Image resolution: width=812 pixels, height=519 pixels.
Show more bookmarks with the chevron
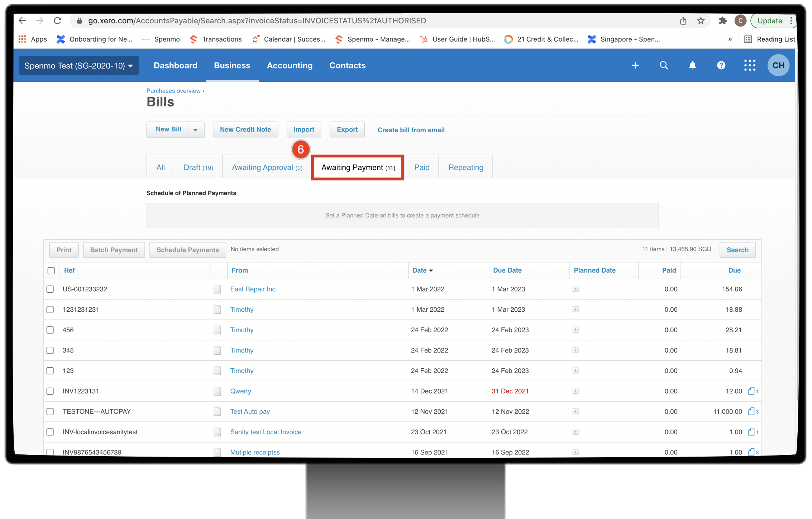pos(730,39)
